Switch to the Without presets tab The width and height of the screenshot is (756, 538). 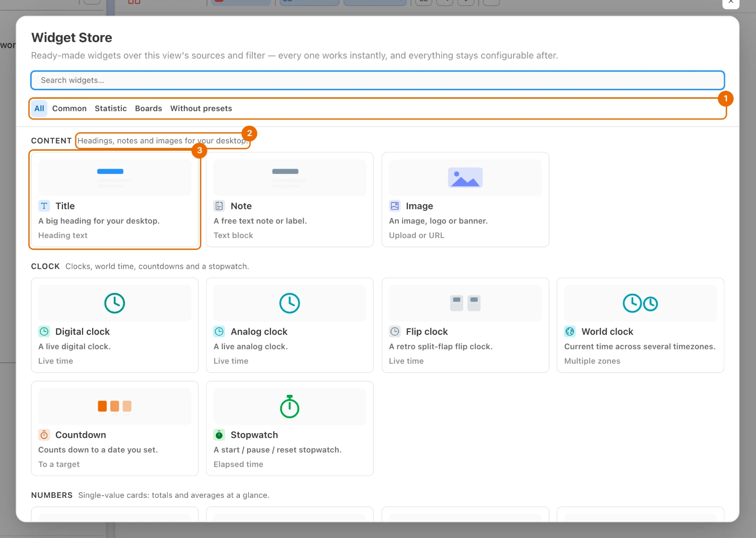(201, 108)
